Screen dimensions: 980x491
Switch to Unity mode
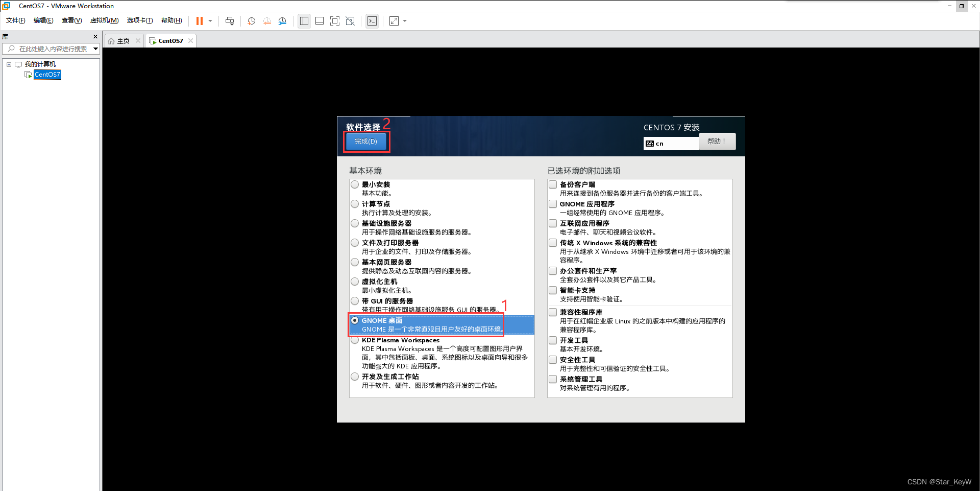point(350,21)
